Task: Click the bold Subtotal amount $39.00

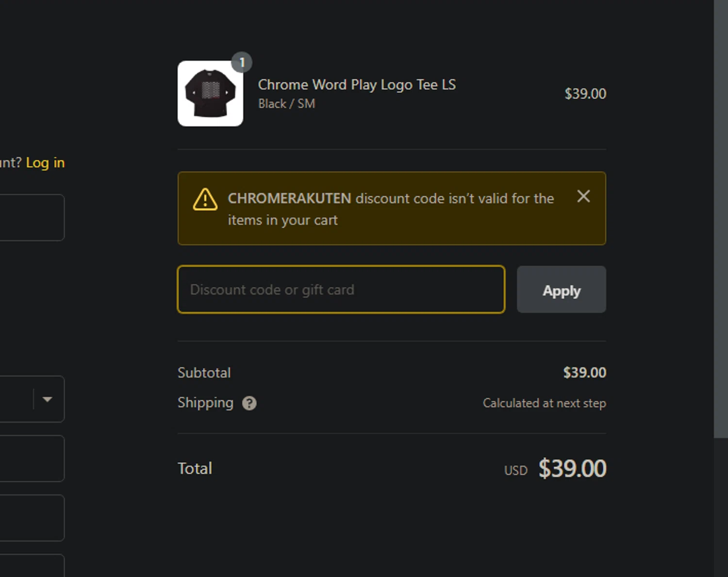Action: pyautogui.click(x=584, y=373)
